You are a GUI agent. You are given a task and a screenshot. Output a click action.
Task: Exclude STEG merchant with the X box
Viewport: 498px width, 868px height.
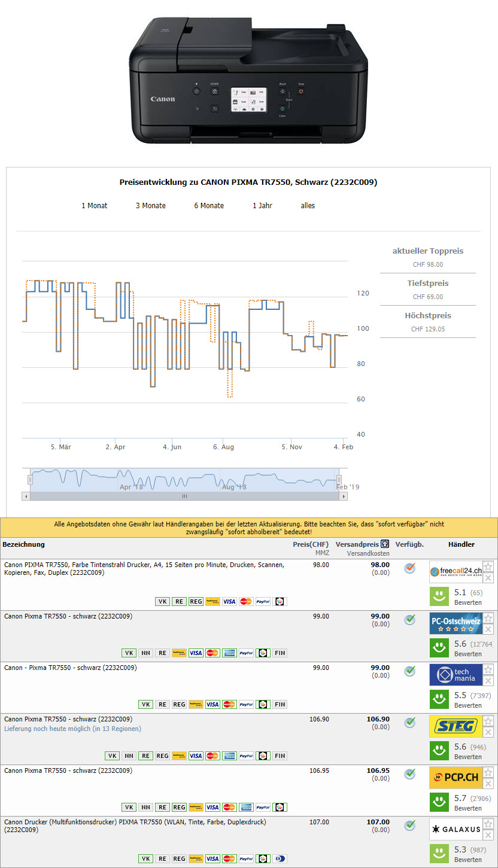tap(488, 733)
